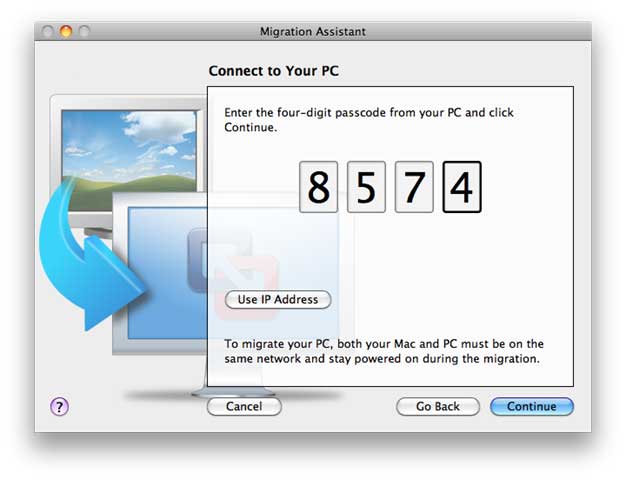This screenshot has height=480, width=626.
Task: Click the Go Back button
Action: pos(438,406)
